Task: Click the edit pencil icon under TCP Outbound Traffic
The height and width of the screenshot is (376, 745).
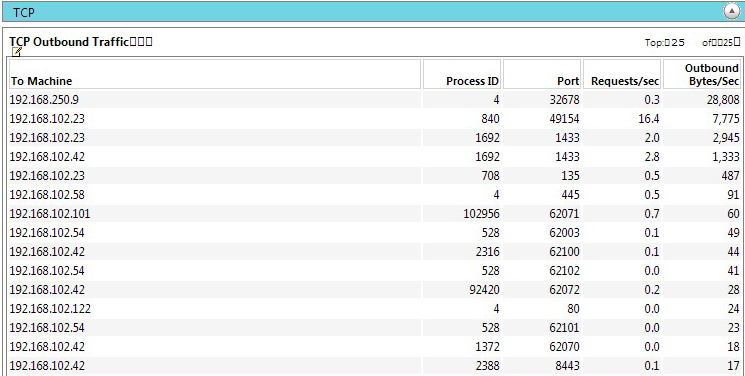Action: point(17,52)
